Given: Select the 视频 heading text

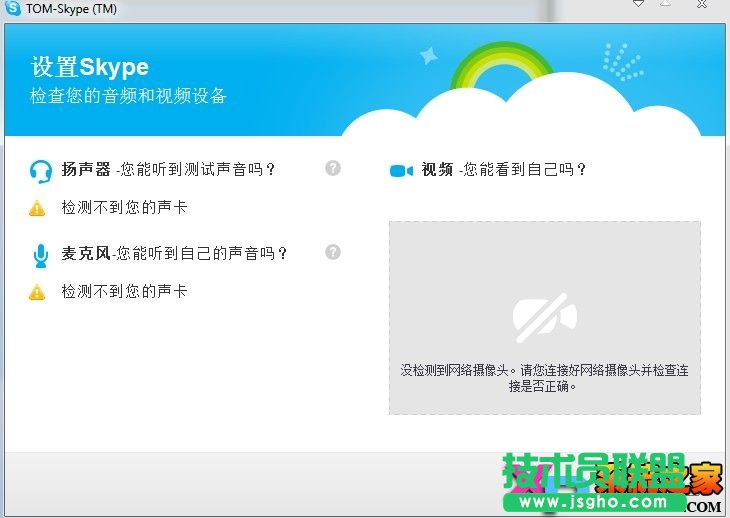Looking at the screenshot, I should pyautogui.click(x=437, y=169).
